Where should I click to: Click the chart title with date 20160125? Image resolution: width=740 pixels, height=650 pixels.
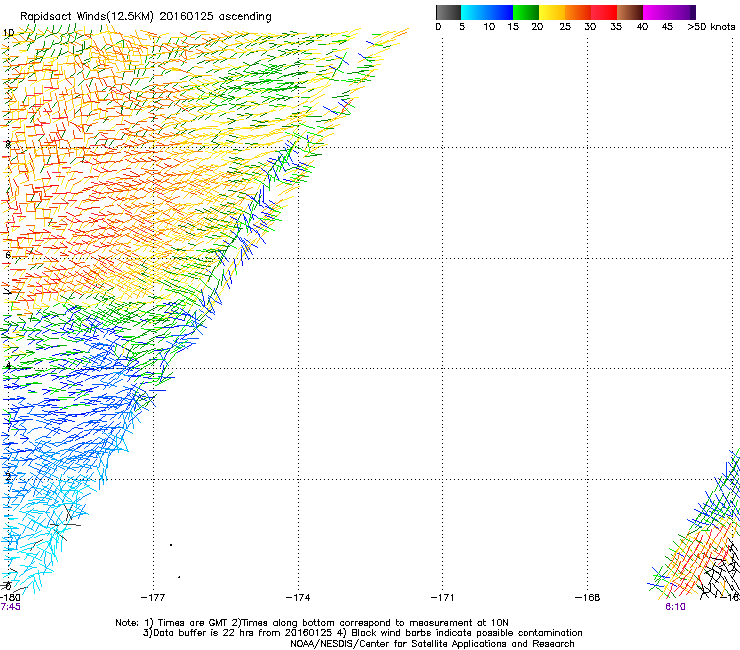[146, 17]
